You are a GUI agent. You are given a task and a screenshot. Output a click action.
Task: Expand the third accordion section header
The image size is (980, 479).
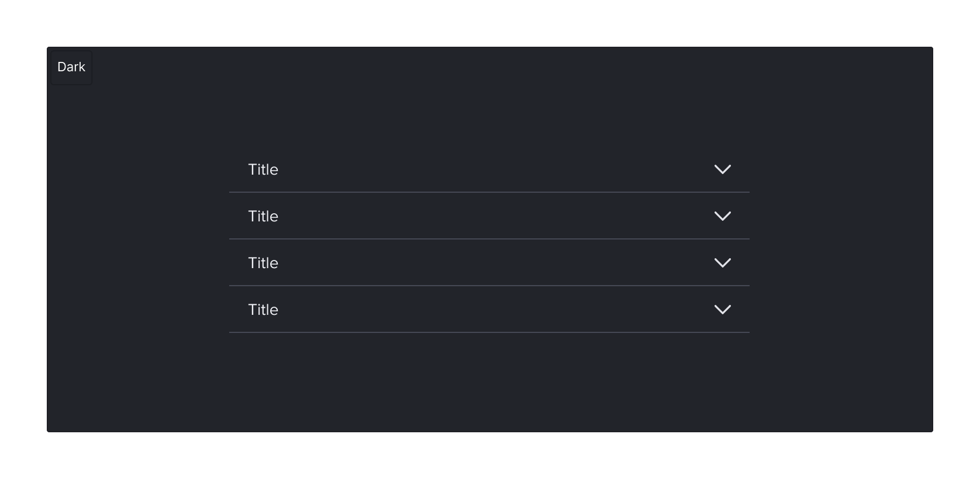coord(489,263)
